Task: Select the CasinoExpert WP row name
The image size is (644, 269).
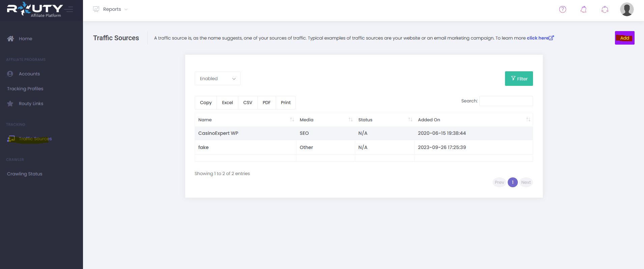Action: coord(218,133)
